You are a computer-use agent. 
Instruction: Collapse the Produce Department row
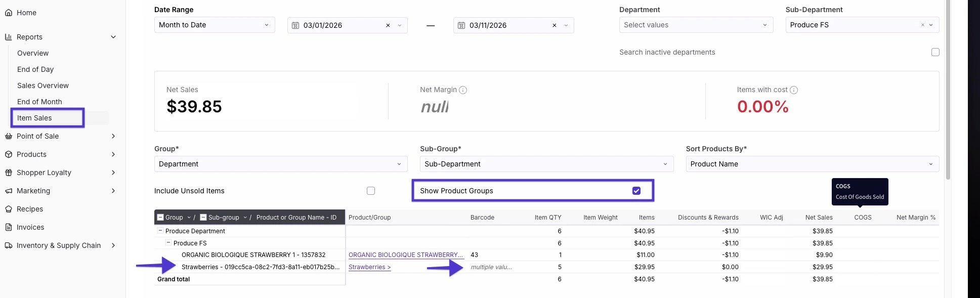(x=160, y=231)
